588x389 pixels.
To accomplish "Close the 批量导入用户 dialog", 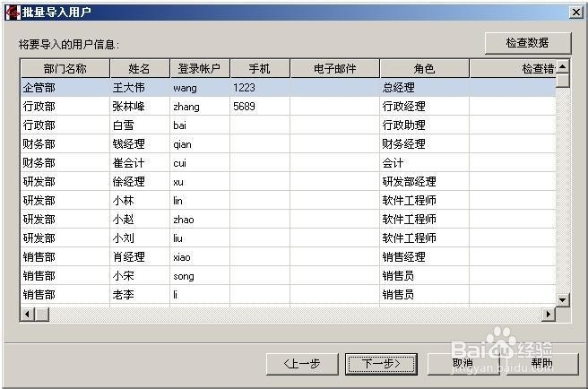I will click(x=575, y=13).
